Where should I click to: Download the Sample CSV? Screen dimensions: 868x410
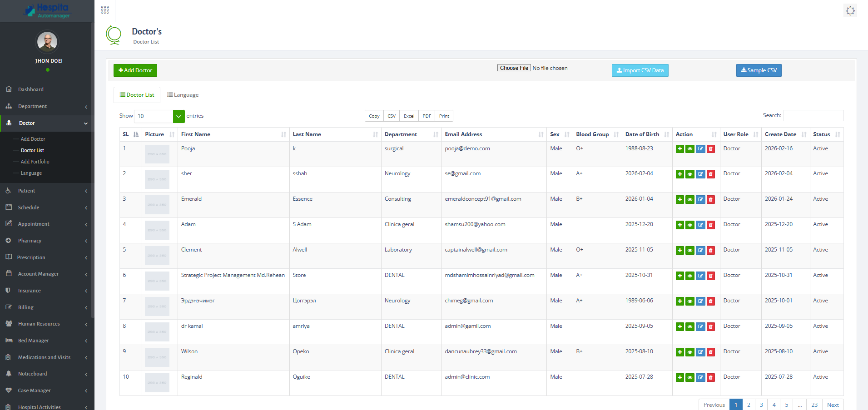coord(758,70)
